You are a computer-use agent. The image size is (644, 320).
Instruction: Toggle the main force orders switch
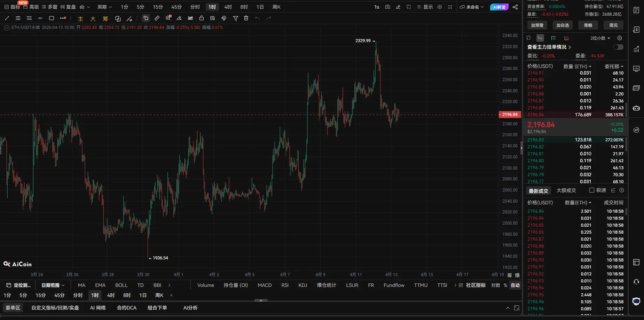pyautogui.click(x=618, y=47)
